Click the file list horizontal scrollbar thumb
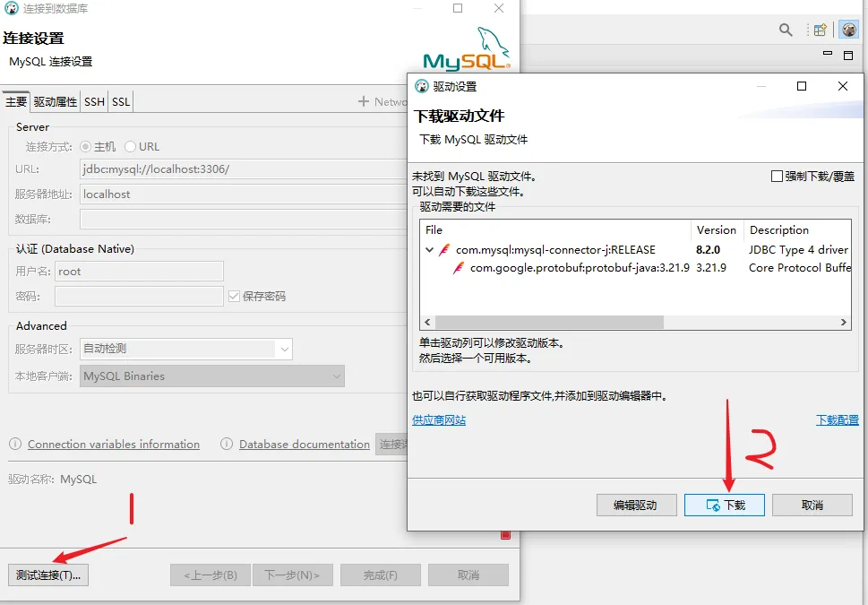This screenshot has height=605, width=868. (549, 323)
